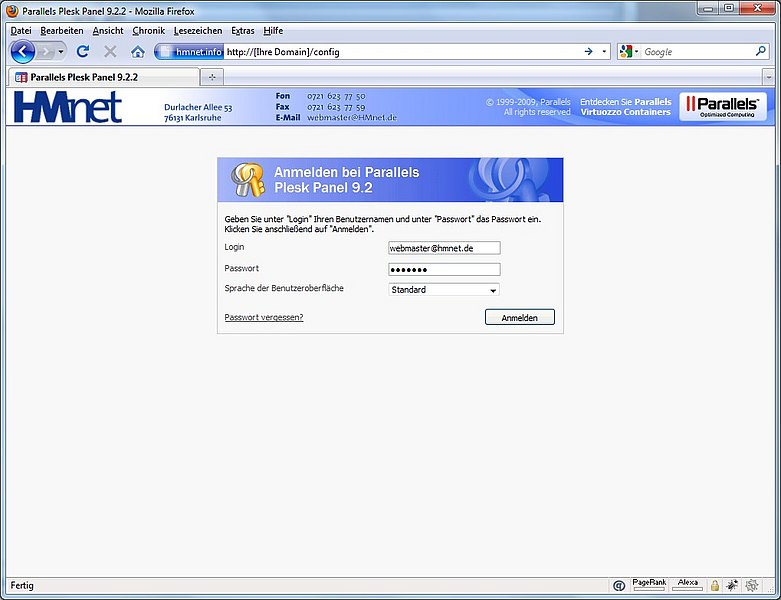This screenshot has width=781, height=600.
Task: Click the Passwort field
Action: point(444,269)
